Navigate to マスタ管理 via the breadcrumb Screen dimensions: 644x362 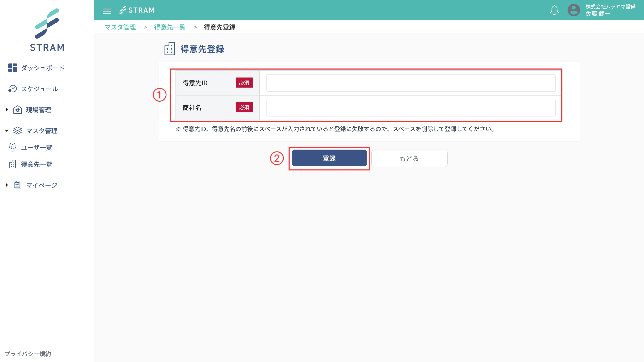pyautogui.click(x=120, y=27)
